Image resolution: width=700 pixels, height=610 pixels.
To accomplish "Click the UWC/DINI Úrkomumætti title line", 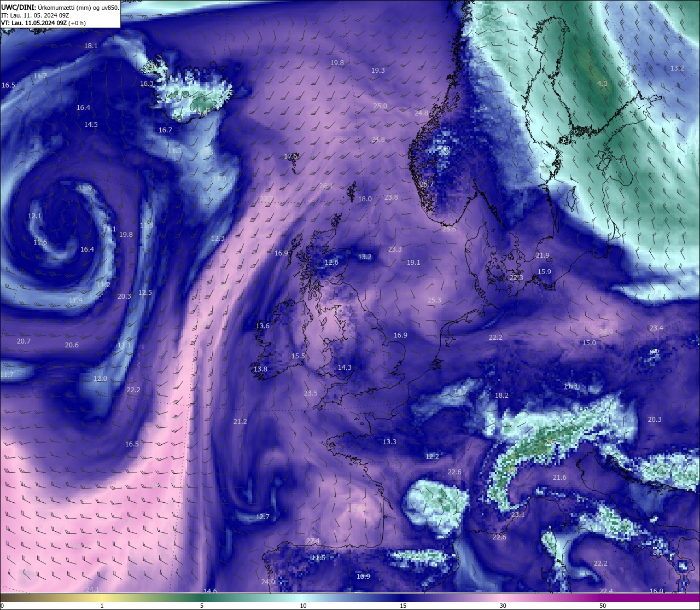I will coord(60,8).
